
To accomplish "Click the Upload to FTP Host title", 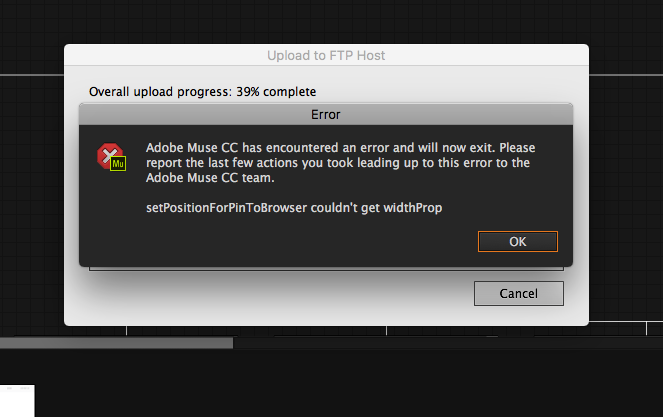I will pyautogui.click(x=326, y=55).
